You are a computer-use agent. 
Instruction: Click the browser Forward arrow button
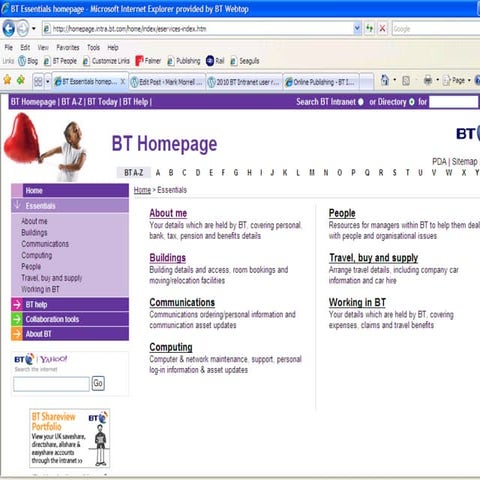[23, 29]
